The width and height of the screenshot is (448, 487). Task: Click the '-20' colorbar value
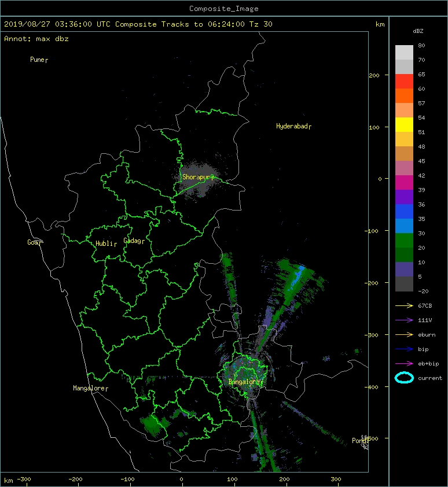[423, 292]
